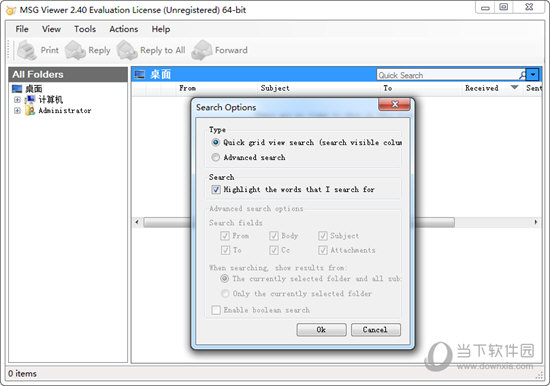Close the Search Options dialog
This screenshot has height=386, width=550.
[395, 104]
